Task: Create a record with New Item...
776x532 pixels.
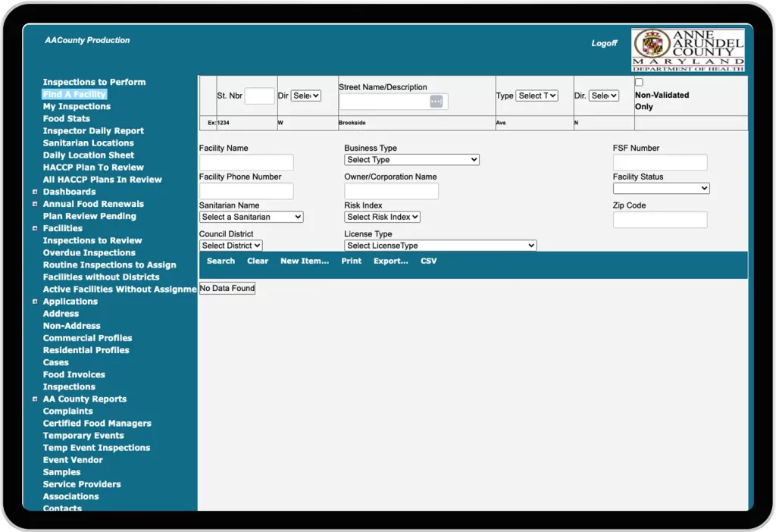Action: point(305,261)
